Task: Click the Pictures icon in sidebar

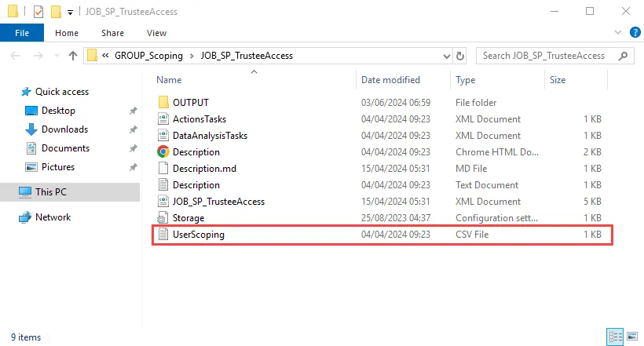Action: tap(31, 167)
